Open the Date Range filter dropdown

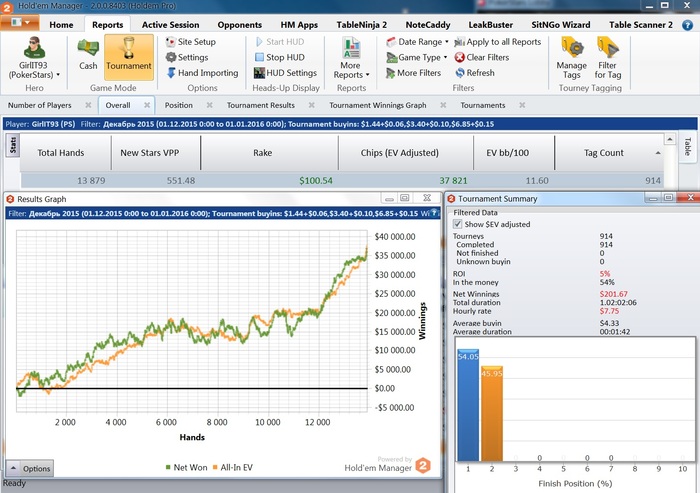click(x=417, y=42)
